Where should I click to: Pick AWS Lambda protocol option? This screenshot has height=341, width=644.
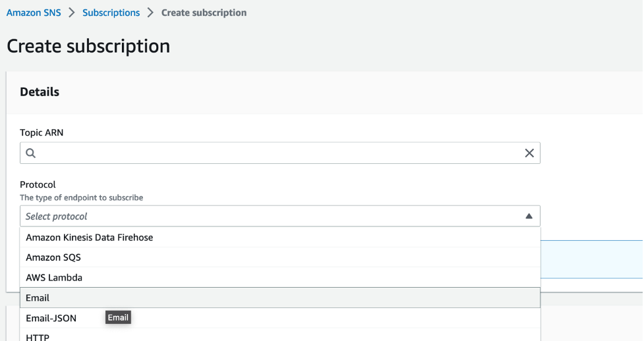click(x=279, y=277)
